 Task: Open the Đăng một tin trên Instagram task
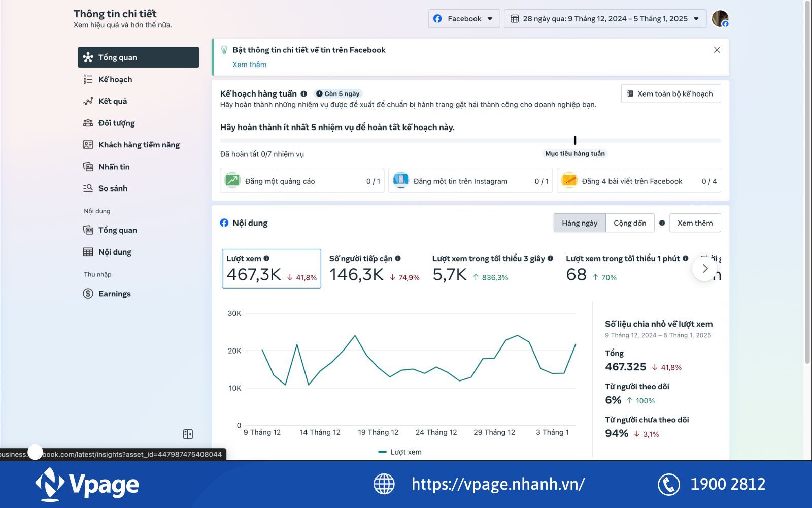click(x=470, y=180)
